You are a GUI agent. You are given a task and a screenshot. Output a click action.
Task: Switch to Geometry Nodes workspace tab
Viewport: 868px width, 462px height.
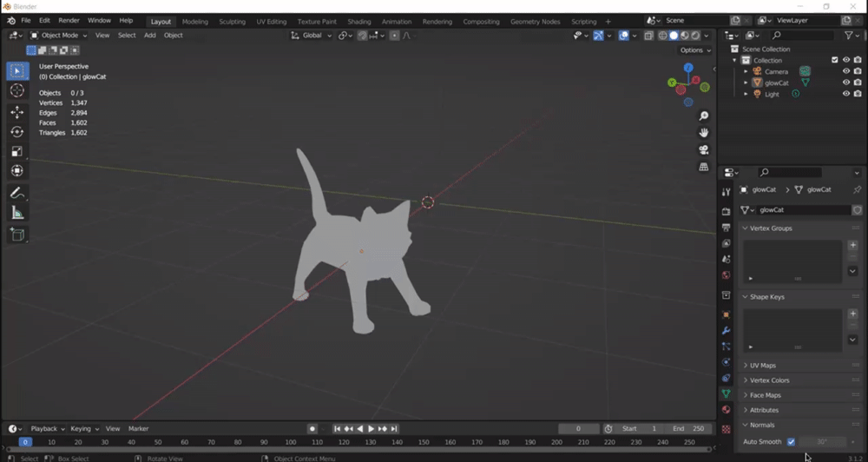(536, 22)
